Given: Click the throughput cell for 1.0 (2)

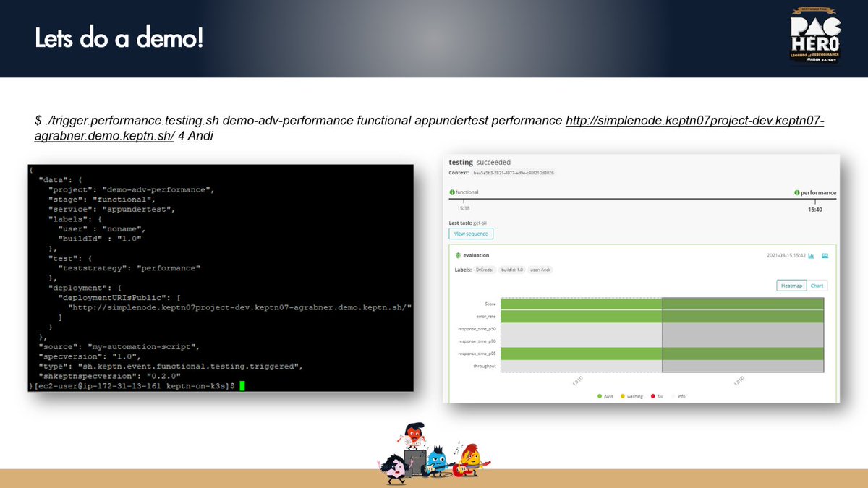Looking at the screenshot, I should tap(743, 366).
